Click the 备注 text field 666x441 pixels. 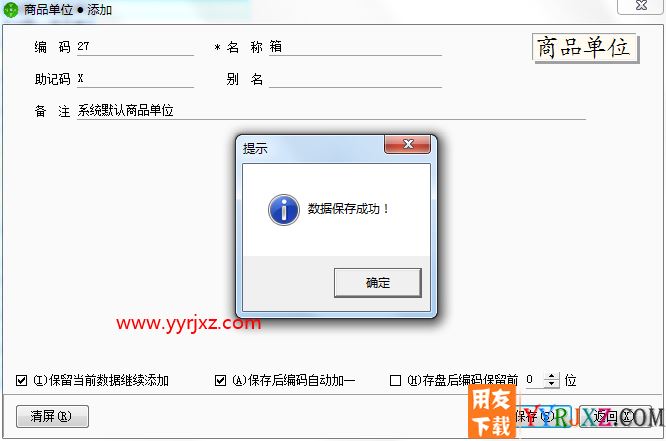(x=331, y=111)
